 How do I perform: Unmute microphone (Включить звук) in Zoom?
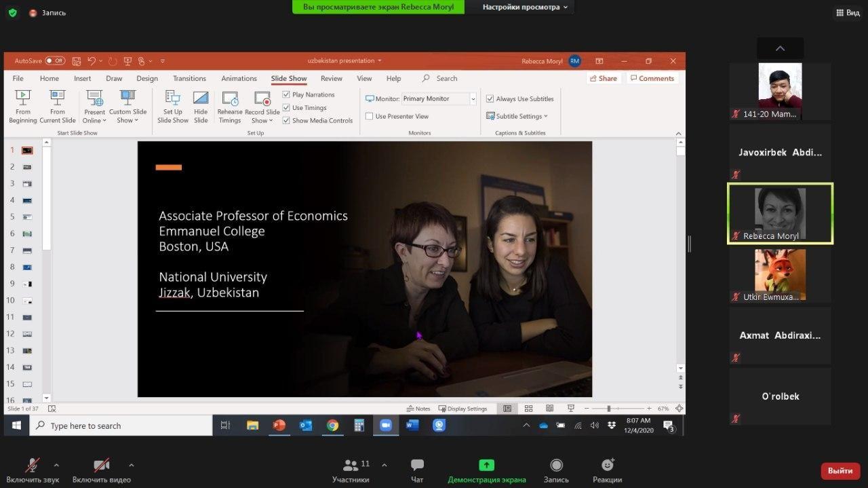32,466
